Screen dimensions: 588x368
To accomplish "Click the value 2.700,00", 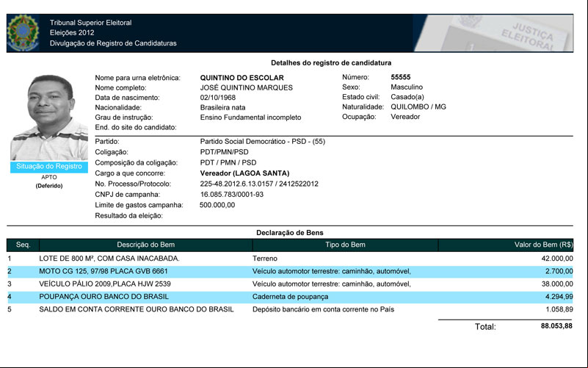I will (x=559, y=271).
